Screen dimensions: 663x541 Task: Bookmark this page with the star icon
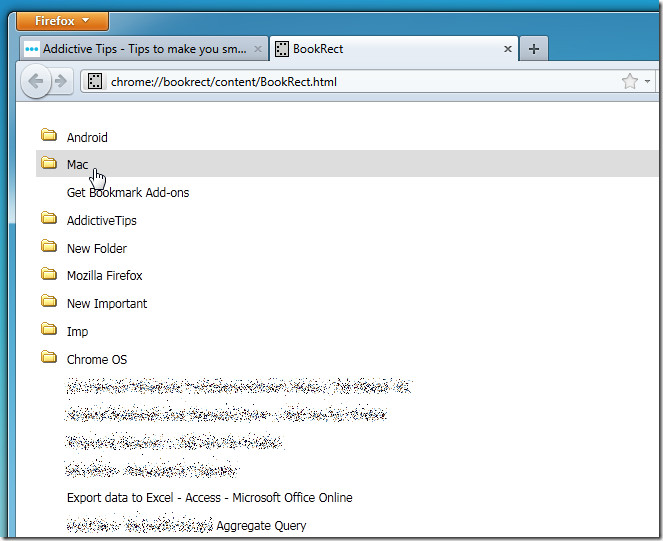coord(630,81)
